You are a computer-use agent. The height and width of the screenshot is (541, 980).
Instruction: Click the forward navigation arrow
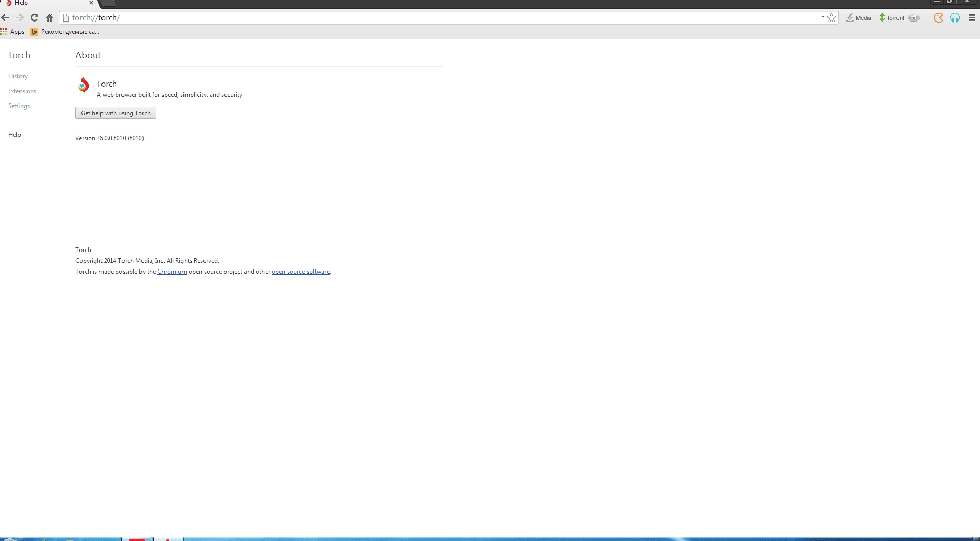point(19,18)
